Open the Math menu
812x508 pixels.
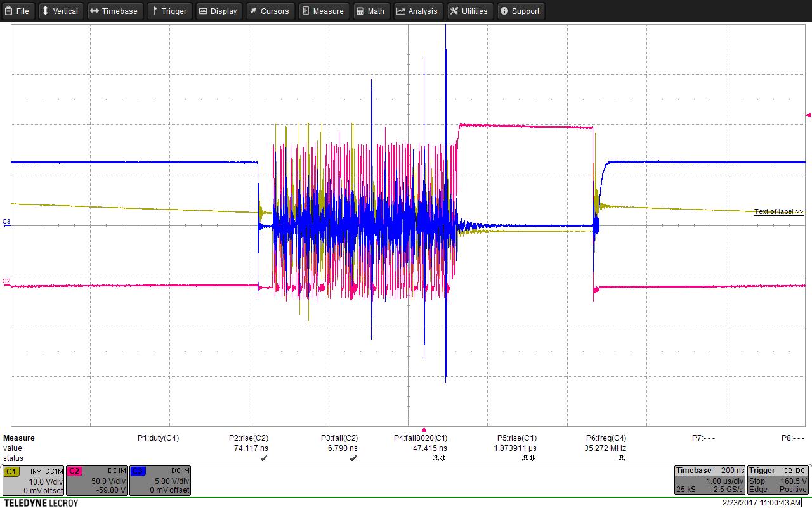click(371, 11)
